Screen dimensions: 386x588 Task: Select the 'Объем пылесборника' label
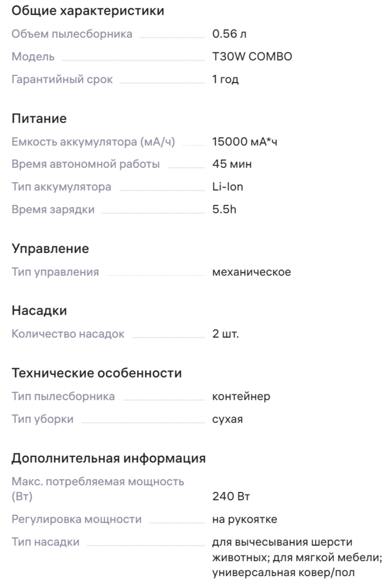point(72,34)
